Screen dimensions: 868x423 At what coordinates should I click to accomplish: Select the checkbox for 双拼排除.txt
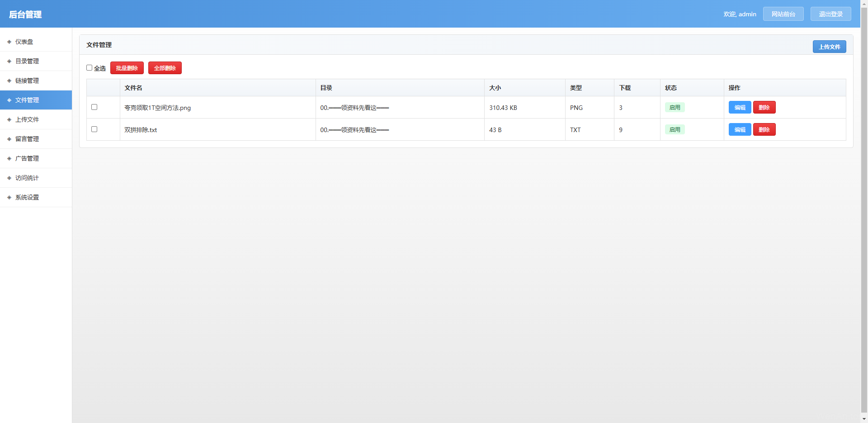(94, 129)
